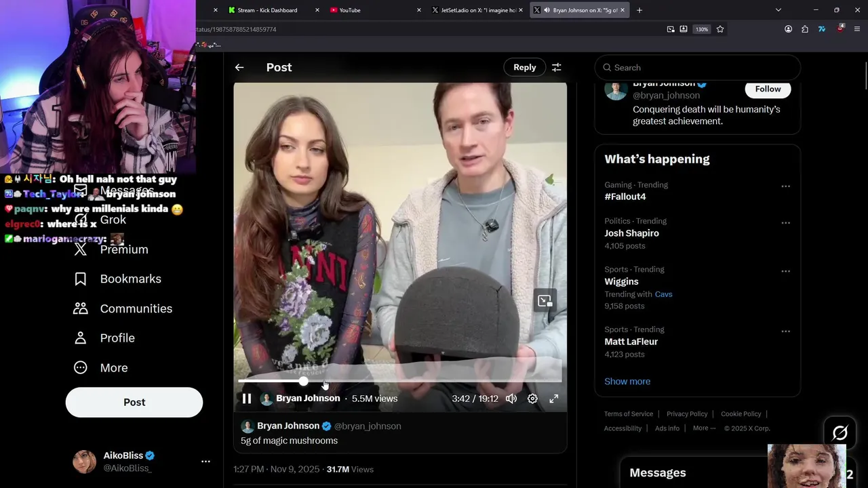Switch to Stream - Kick Dashboard tab
Viewport: 868px width, 488px height.
268,10
